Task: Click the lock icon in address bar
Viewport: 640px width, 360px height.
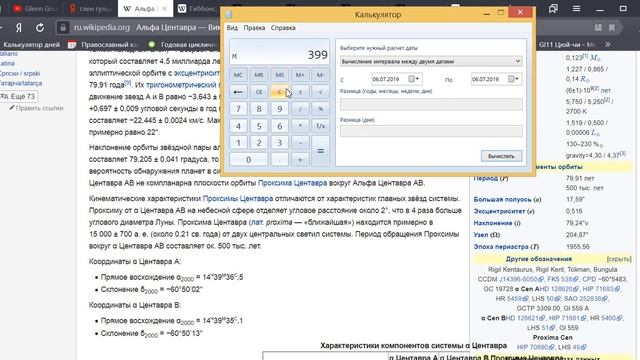Action: [x=63, y=28]
